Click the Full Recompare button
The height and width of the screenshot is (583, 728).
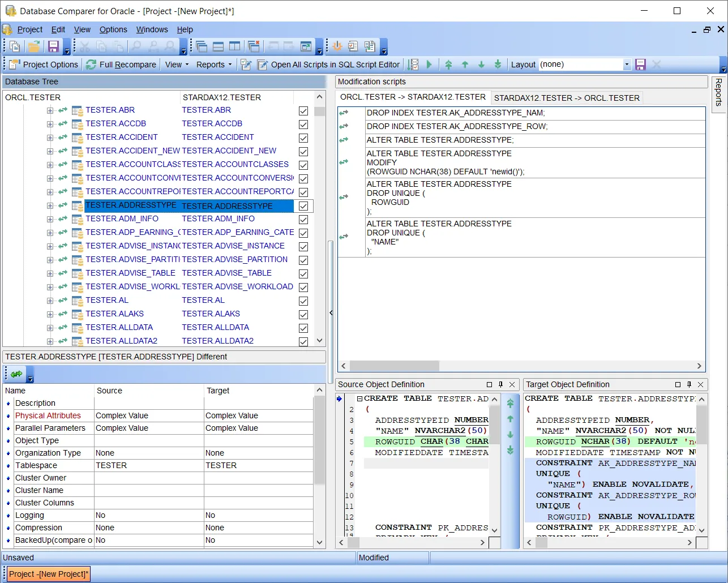[x=121, y=65]
